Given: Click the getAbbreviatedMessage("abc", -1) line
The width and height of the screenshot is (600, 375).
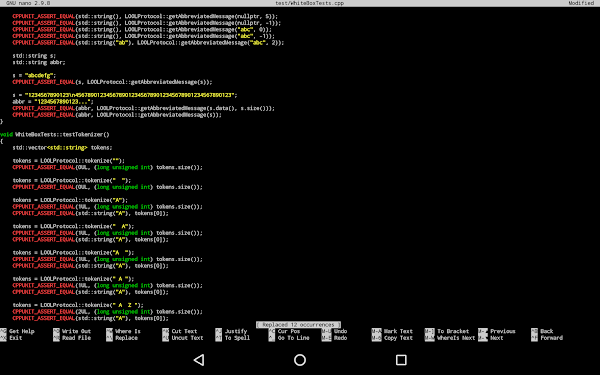Looking at the screenshot, I should (x=143, y=36).
